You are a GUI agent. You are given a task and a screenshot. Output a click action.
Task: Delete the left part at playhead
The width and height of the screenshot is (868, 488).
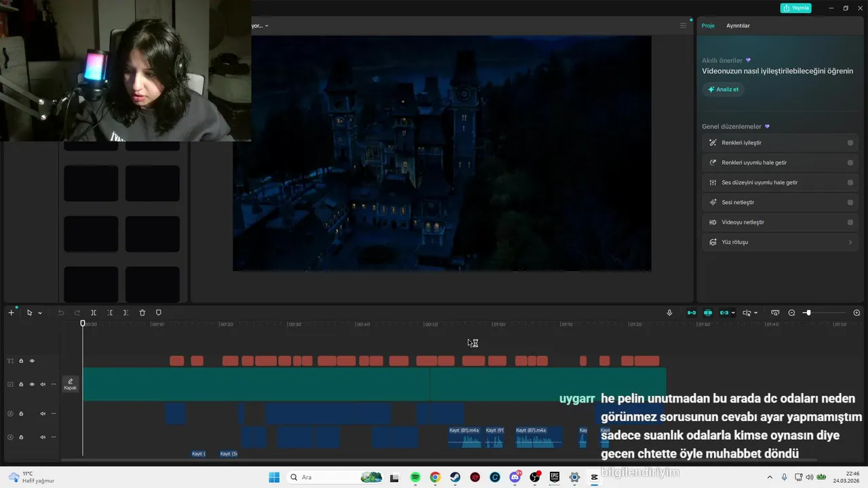[110, 312]
